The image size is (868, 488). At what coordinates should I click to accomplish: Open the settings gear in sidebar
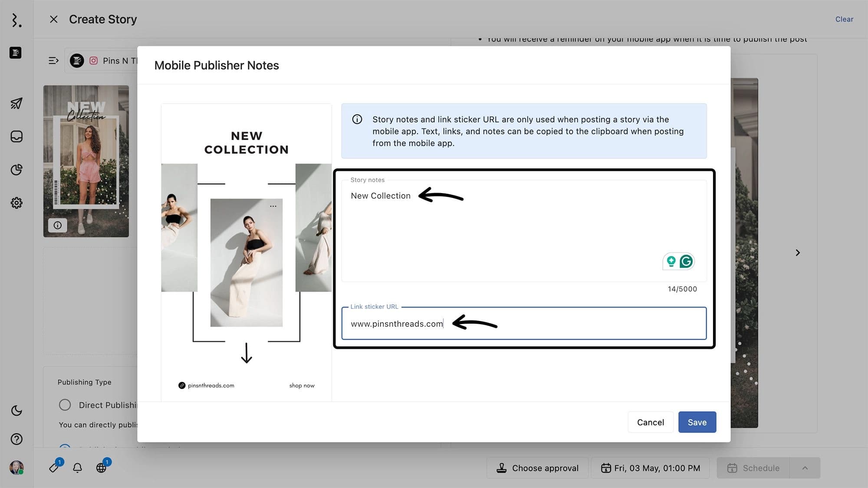[x=16, y=203]
